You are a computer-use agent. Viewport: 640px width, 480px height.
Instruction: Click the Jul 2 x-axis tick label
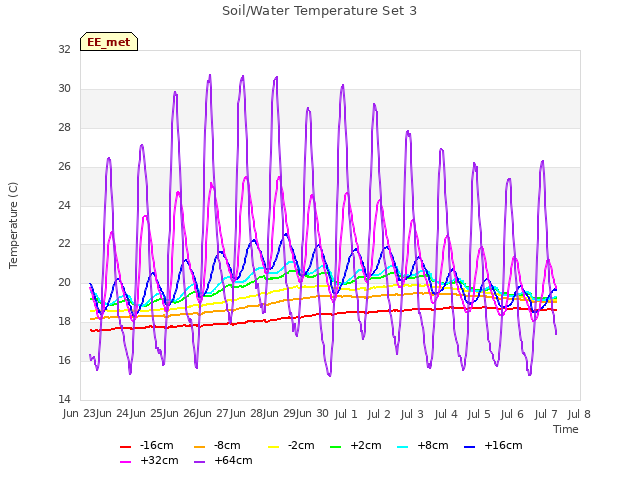pos(379,414)
